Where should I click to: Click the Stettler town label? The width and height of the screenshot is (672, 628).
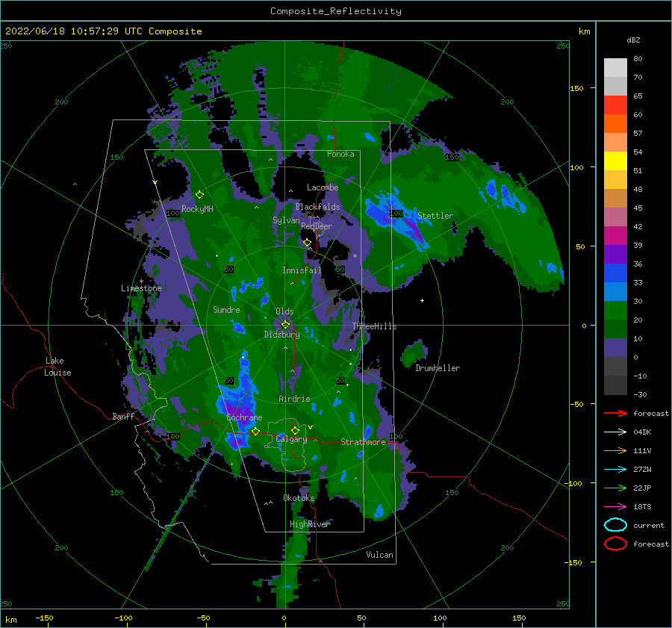[x=435, y=216]
